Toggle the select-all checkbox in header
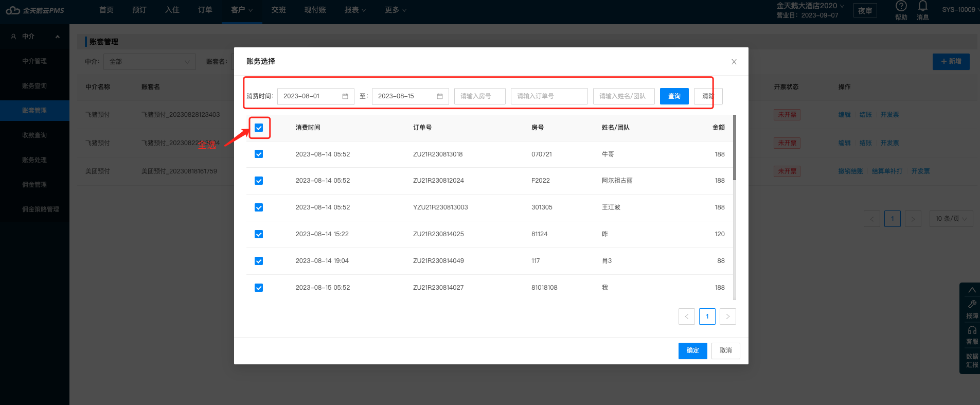The image size is (980, 405). click(259, 128)
